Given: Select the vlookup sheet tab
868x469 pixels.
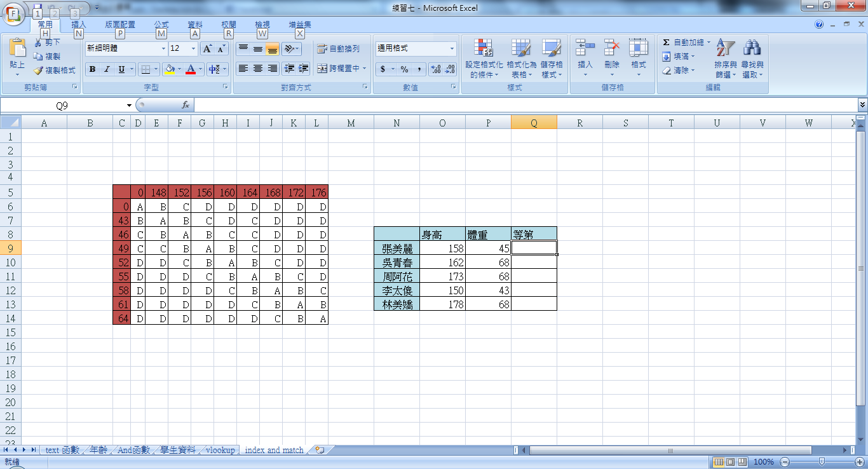Looking at the screenshot, I should pos(220,450).
